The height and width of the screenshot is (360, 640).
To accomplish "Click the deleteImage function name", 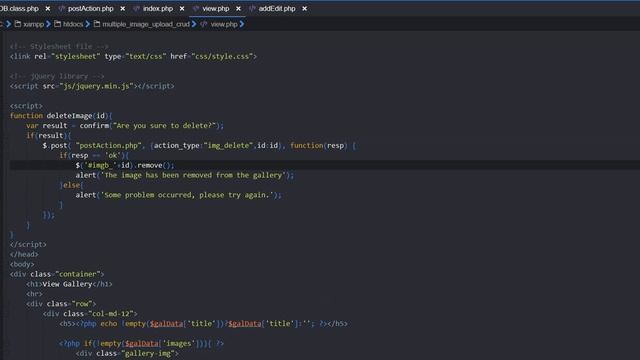I will point(69,116).
